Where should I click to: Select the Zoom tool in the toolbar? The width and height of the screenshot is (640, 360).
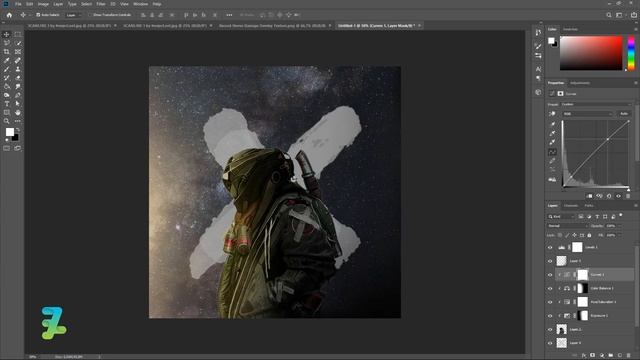[x=7, y=121]
